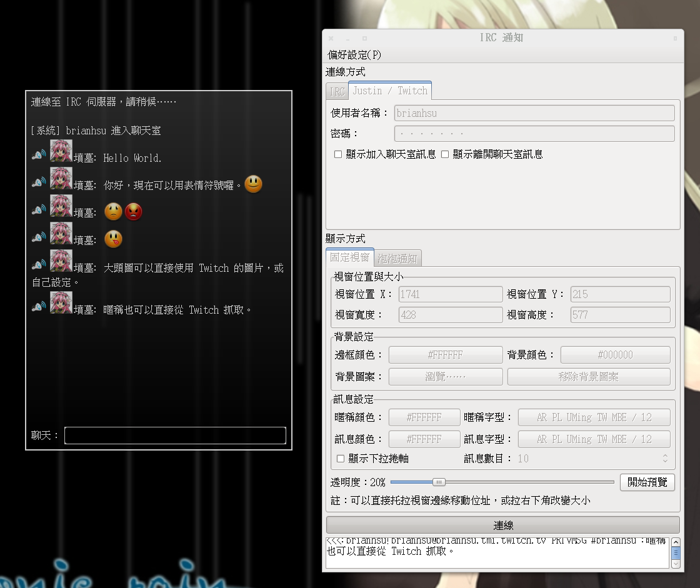Click the 開始預覽 button
This screenshot has width=700, height=588.
(x=647, y=482)
